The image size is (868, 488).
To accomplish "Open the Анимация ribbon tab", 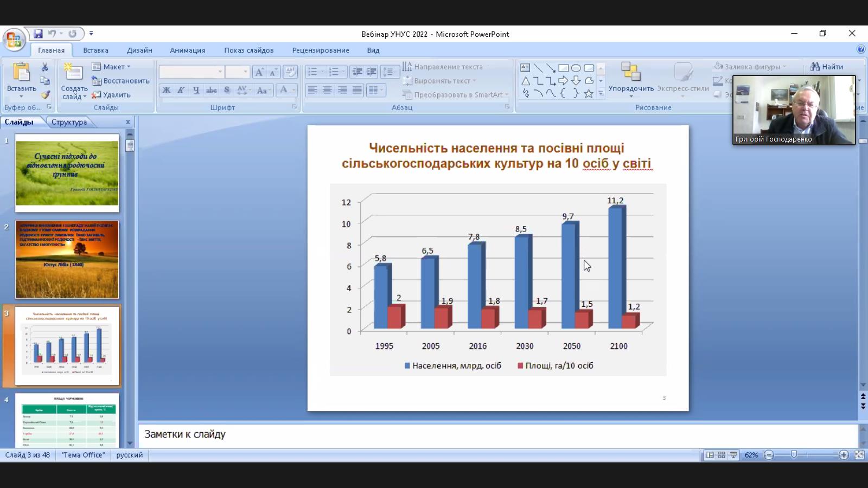I will click(187, 50).
